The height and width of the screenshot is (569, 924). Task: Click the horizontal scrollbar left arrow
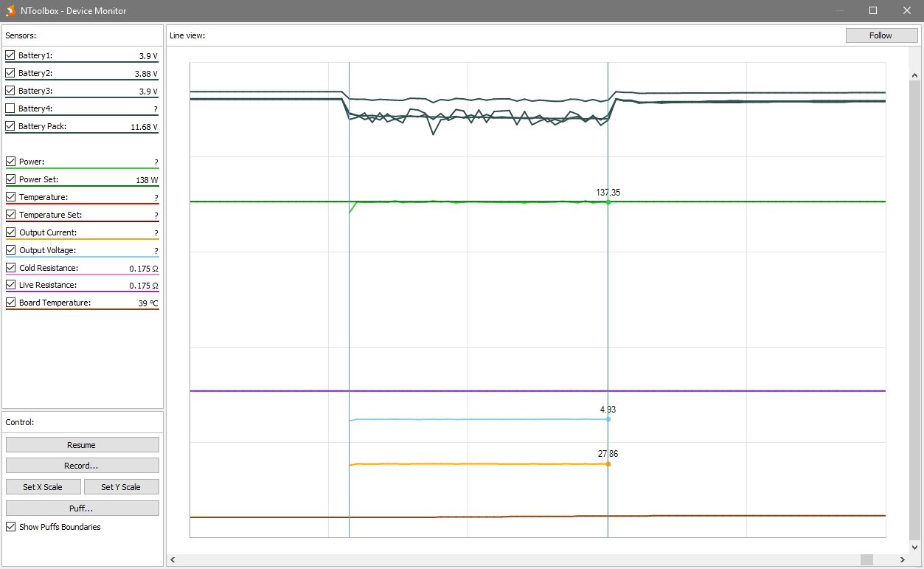tap(173, 560)
